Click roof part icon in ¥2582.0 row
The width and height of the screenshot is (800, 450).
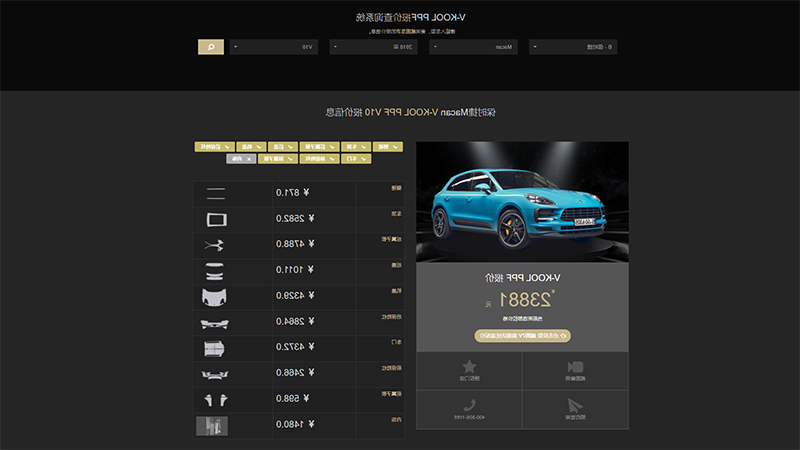(x=216, y=219)
